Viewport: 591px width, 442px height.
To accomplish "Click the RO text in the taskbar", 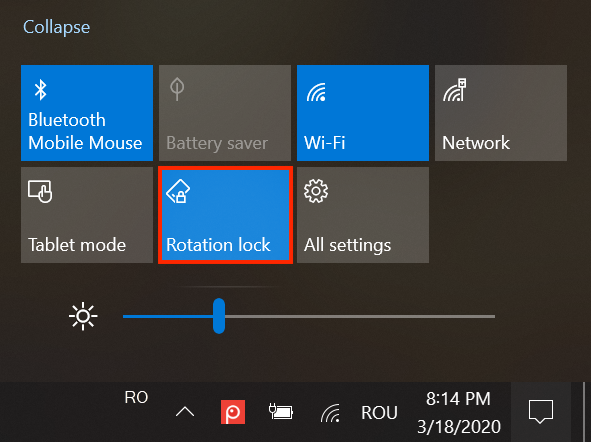I will (x=136, y=397).
